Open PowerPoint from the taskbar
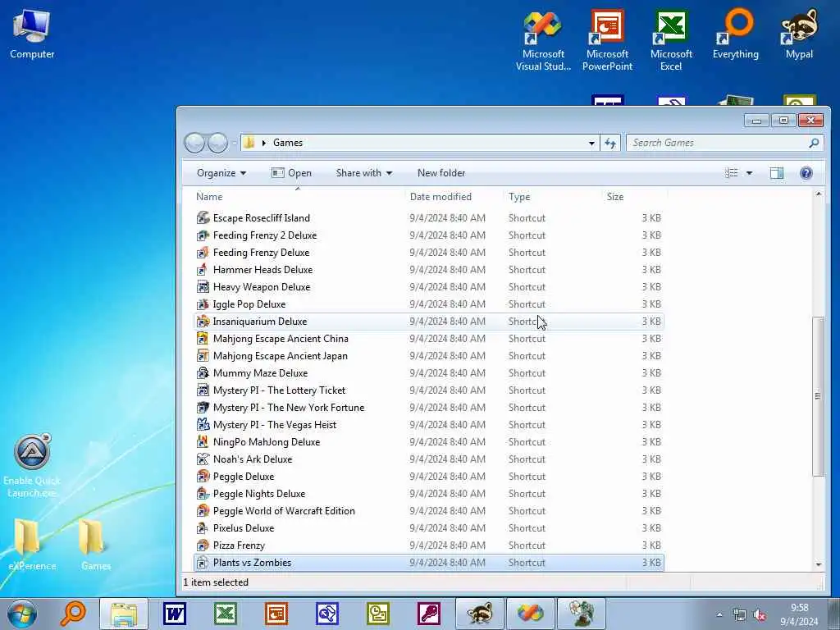The image size is (840, 630). click(276, 614)
